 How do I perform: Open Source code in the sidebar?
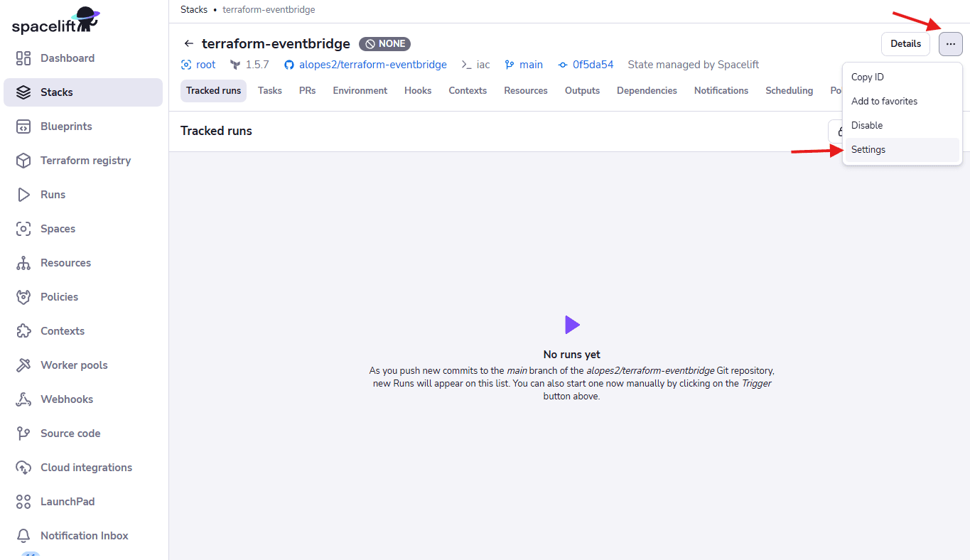pyautogui.click(x=83, y=434)
